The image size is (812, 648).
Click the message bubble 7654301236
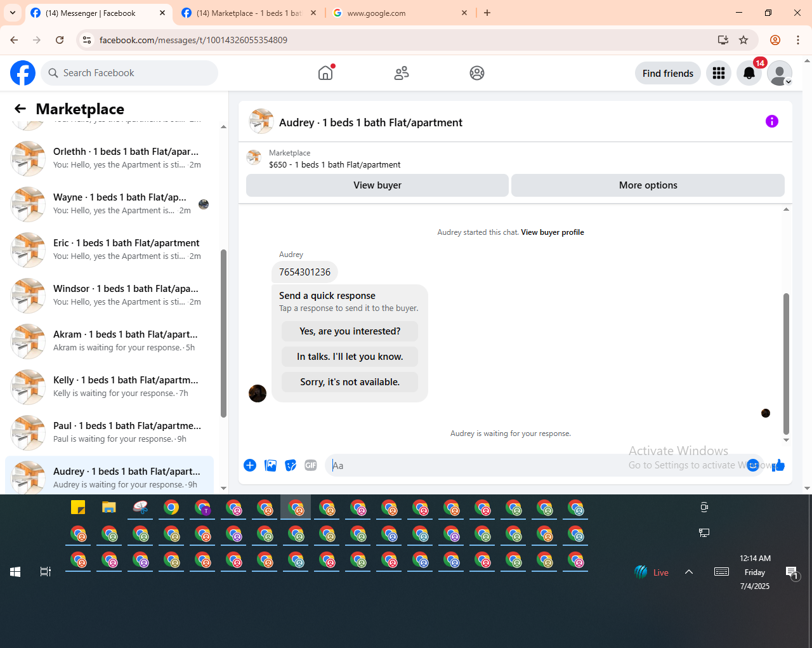coord(304,272)
